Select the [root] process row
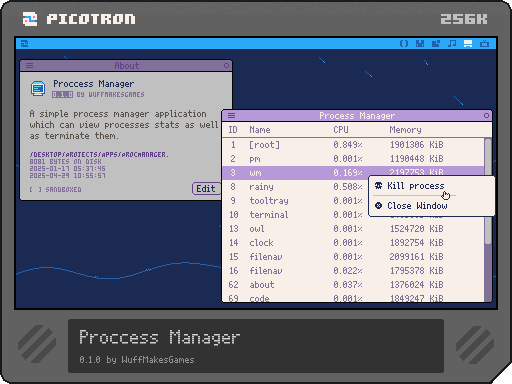The width and height of the screenshot is (512, 384). (x=353, y=145)
